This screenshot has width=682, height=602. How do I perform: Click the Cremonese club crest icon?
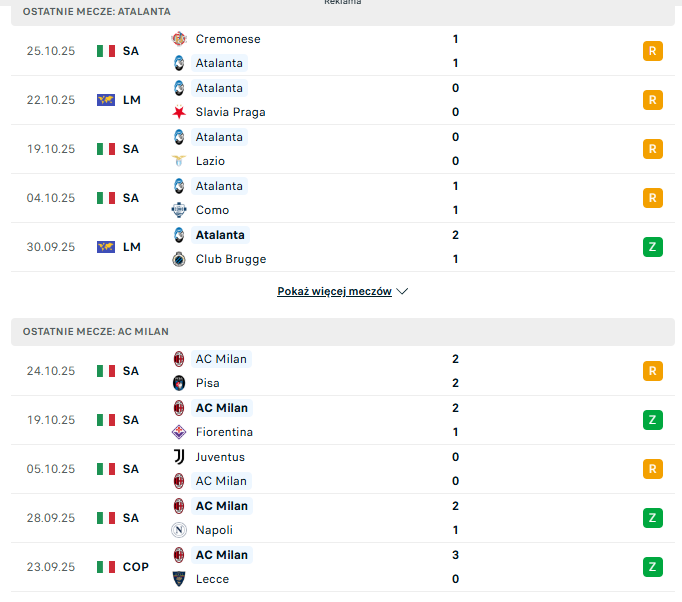click(179, 39)
